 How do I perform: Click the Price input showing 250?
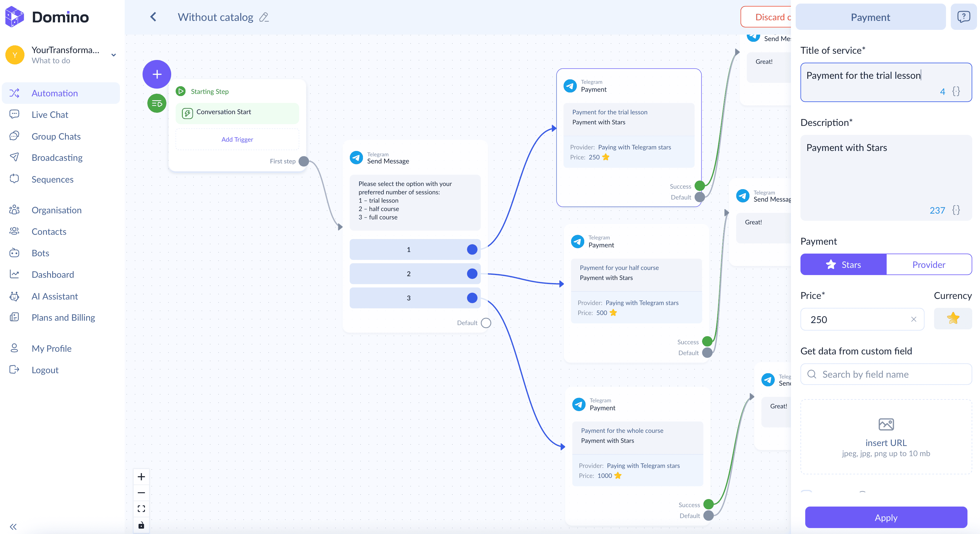click(x=862, y=319)
